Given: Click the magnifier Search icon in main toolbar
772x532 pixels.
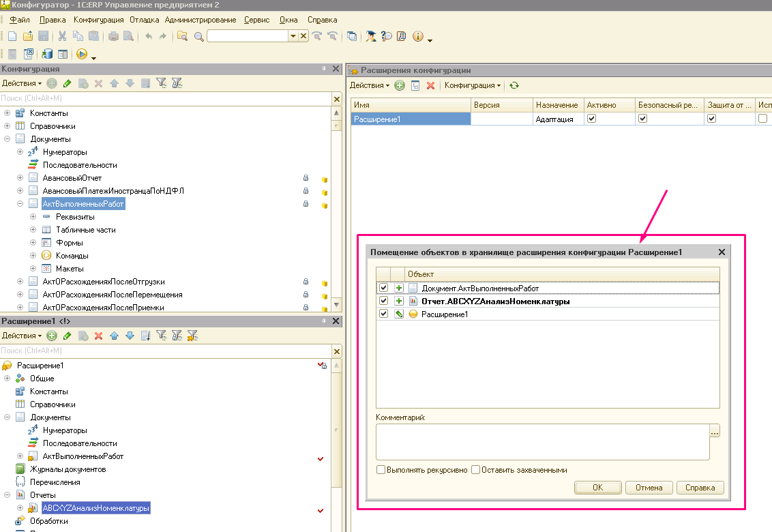Looking at the screenshot, I should point(199,36).
